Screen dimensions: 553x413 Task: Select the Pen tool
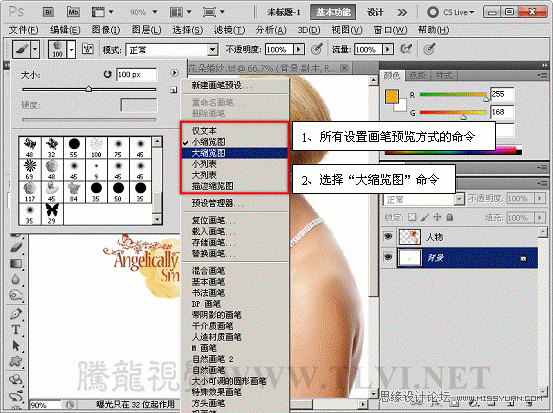coord(16,313)
